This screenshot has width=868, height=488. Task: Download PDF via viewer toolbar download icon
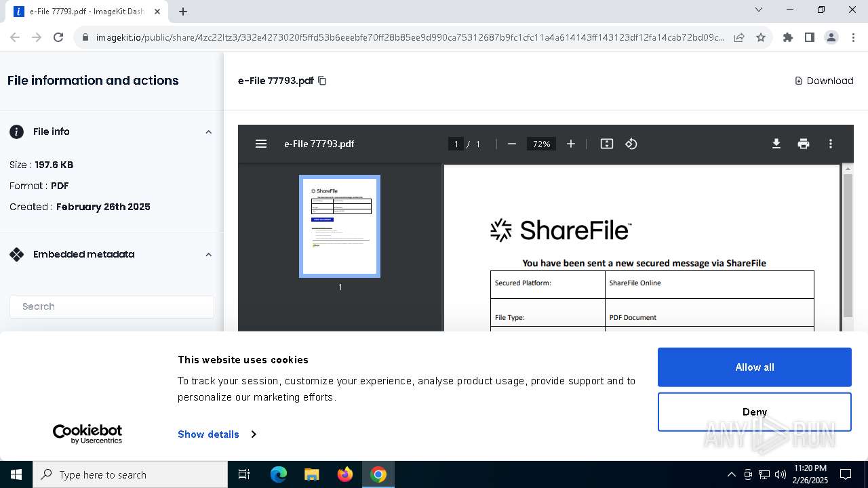[x=776, y=144]
